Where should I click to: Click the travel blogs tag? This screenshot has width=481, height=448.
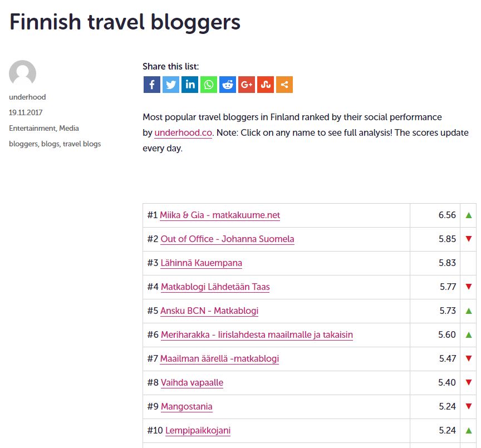(x=82, y=144)
